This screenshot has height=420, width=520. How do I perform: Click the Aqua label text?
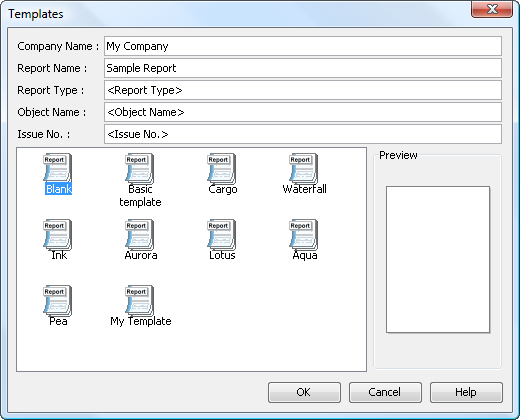(x=305, y=255)
